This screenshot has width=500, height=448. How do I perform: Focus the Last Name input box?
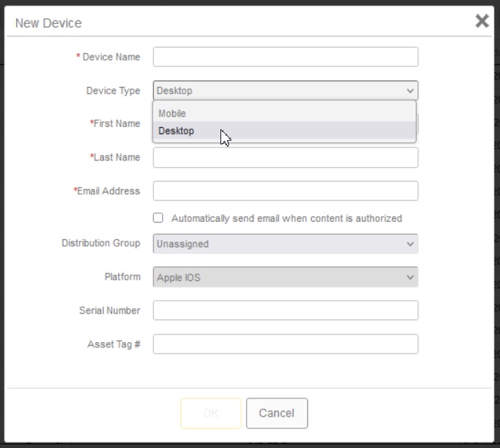(x=285, y=158)
